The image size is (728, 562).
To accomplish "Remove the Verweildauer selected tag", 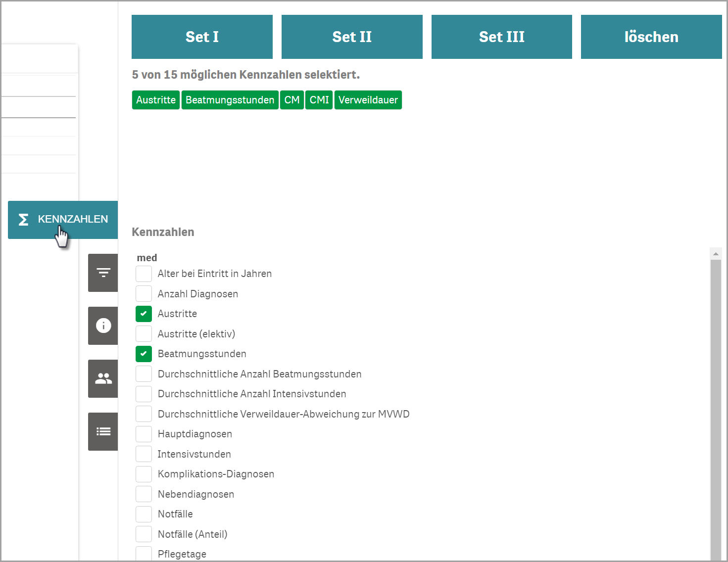I will [368, 100].
